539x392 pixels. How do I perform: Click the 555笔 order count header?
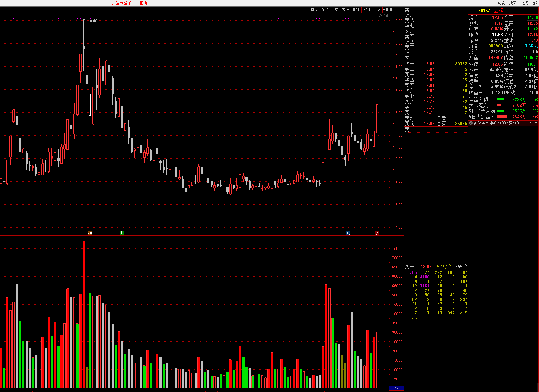(461, 267)
